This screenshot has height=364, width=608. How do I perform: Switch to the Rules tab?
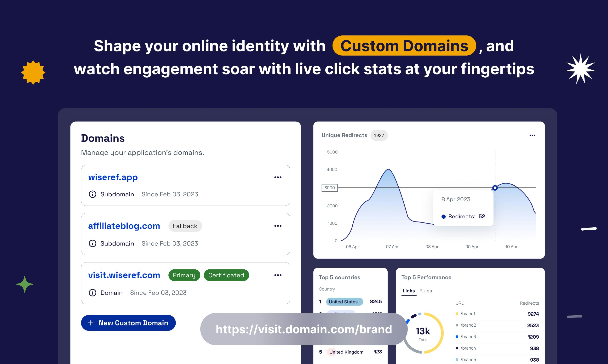425,291
